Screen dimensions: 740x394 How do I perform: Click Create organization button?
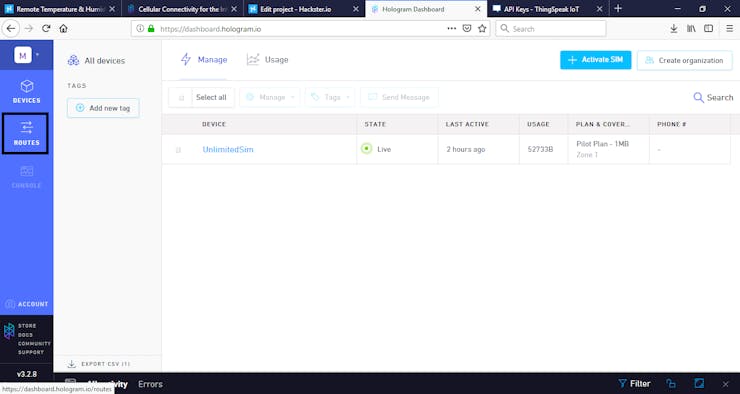(x=684, y=60)
